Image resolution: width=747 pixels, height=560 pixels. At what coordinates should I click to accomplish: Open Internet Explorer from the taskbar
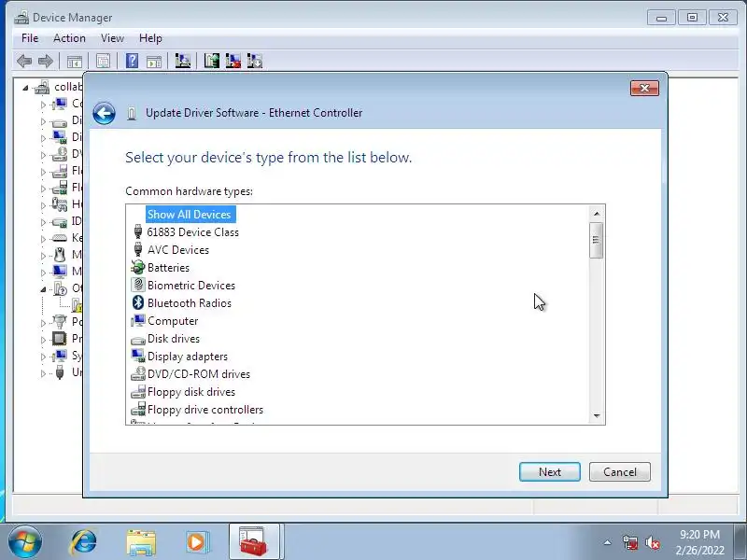[x=84, y=542]
